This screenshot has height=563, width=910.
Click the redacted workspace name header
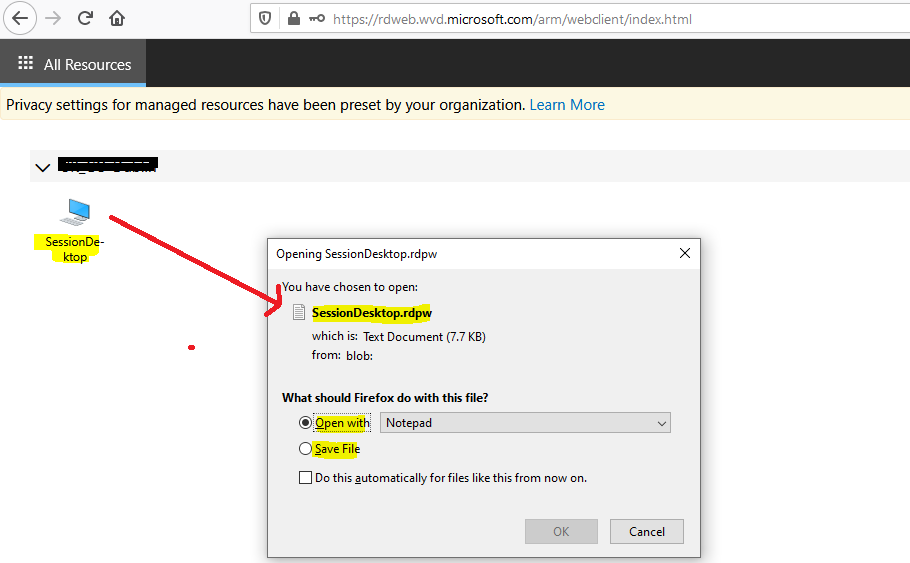[x=108, y=165]
